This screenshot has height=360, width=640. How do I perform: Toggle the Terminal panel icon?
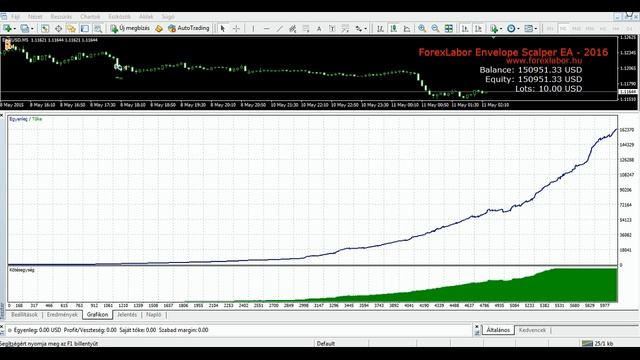click(84, 28)
